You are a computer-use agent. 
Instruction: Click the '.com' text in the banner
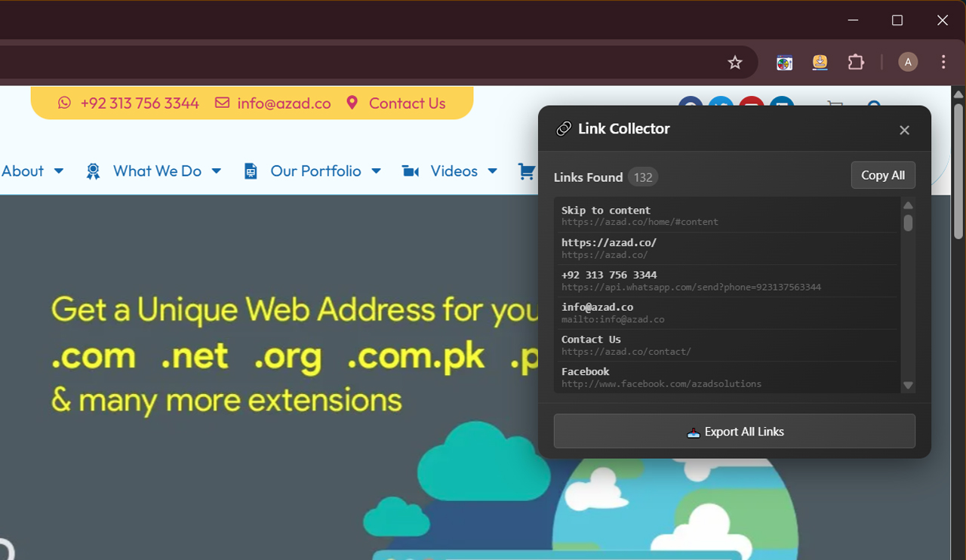click(x=94, y=357)
